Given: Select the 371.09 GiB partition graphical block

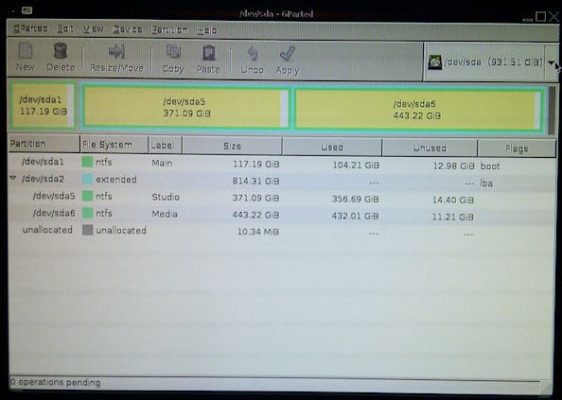Looking at the screenshot, I should [186, 107].
